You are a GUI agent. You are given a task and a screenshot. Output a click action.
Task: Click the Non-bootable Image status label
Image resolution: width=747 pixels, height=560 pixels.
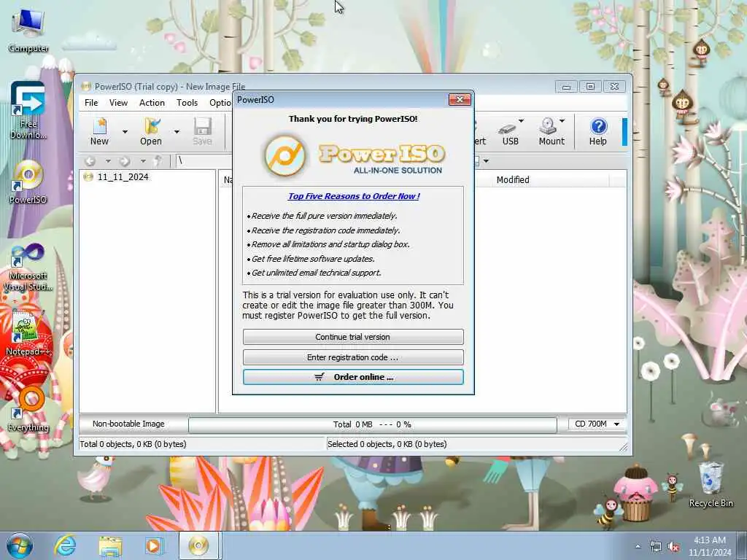pos(128,424)
